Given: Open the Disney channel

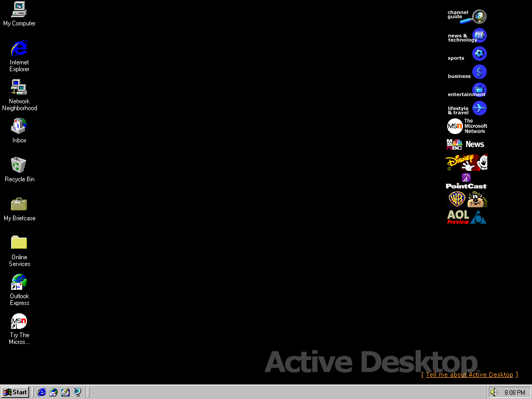Looking at the screenshot, I should pos(467,163).
